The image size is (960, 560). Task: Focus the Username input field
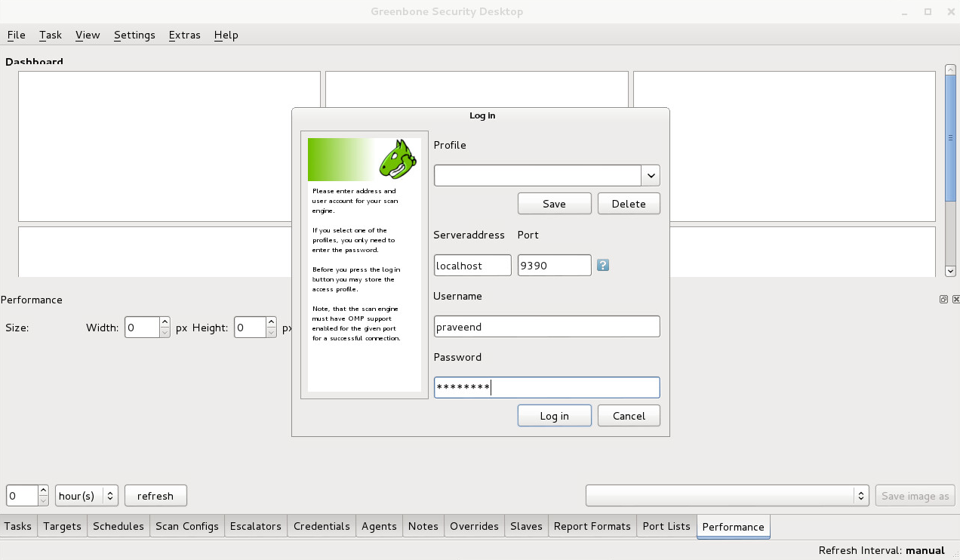pyautogui.click(x=546, y=326)
